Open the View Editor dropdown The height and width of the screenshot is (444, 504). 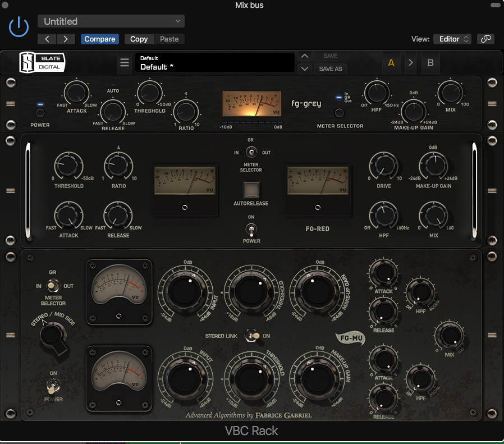click(452, 39)
